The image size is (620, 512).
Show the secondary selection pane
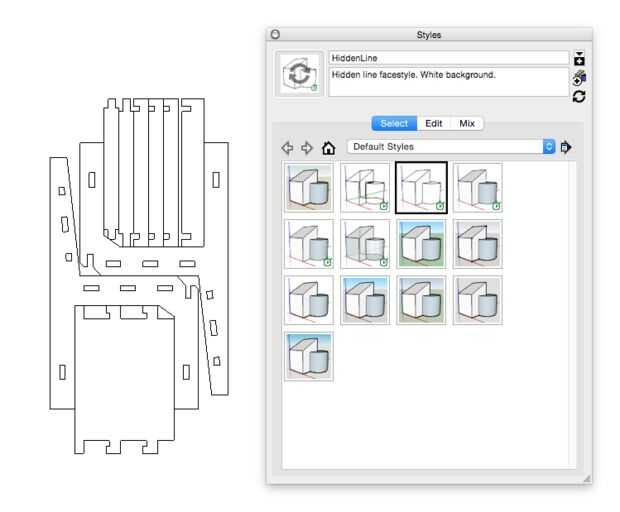579,59
